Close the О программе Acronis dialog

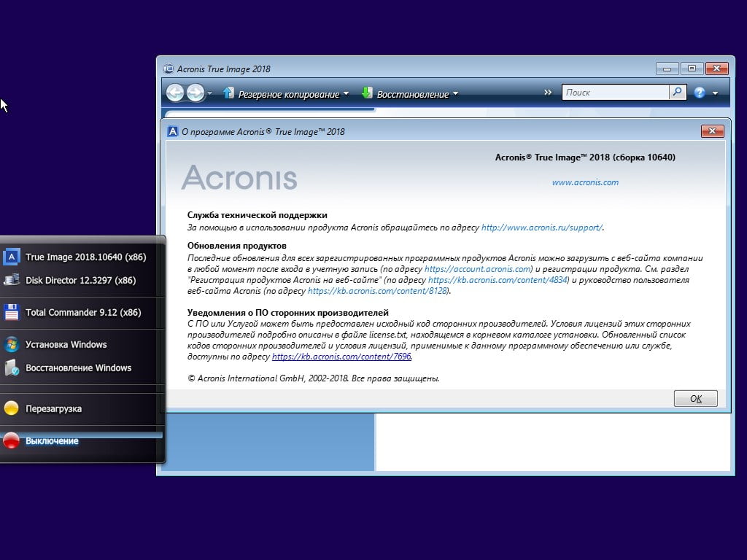point(711,131)
